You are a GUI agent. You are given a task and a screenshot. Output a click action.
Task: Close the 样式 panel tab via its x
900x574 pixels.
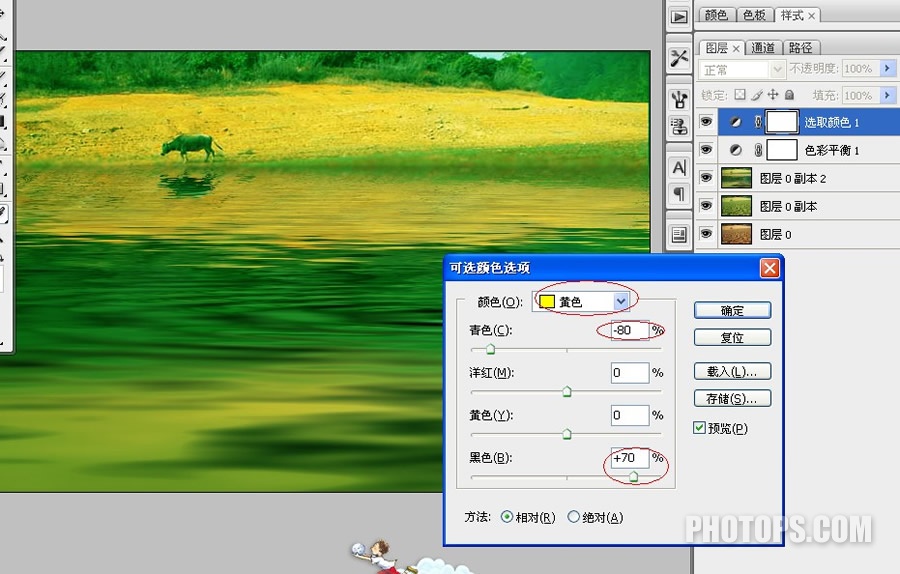coord(811,16)
